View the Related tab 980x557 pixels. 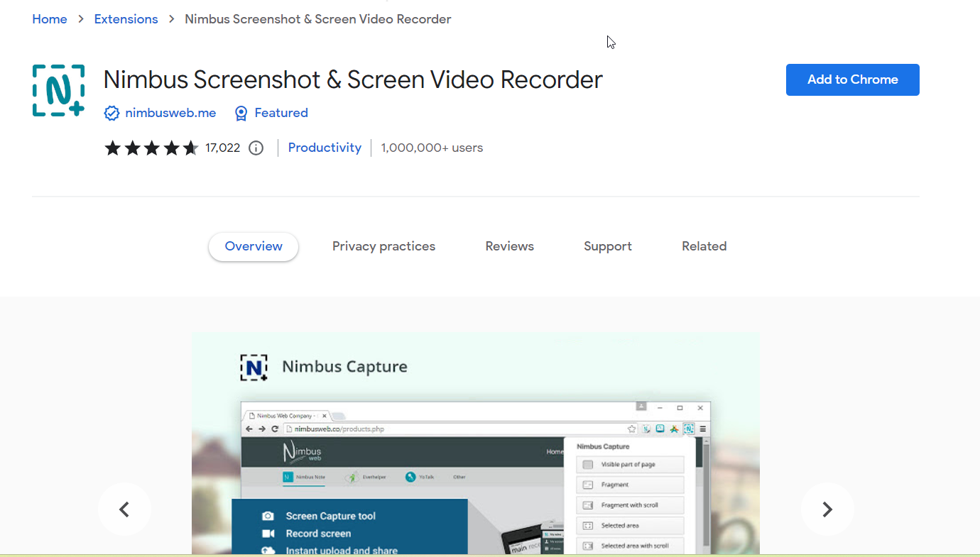tap(704, 247)
